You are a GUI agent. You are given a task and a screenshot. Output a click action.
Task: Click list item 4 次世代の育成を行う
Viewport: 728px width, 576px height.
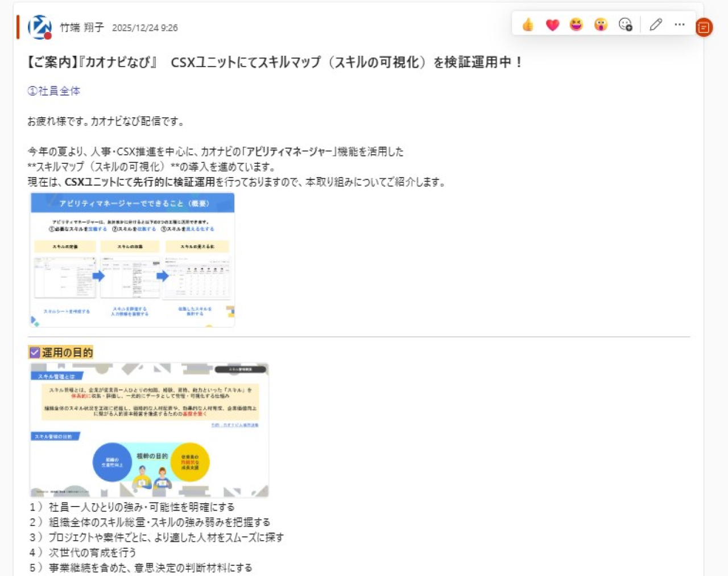click(83, 552)
